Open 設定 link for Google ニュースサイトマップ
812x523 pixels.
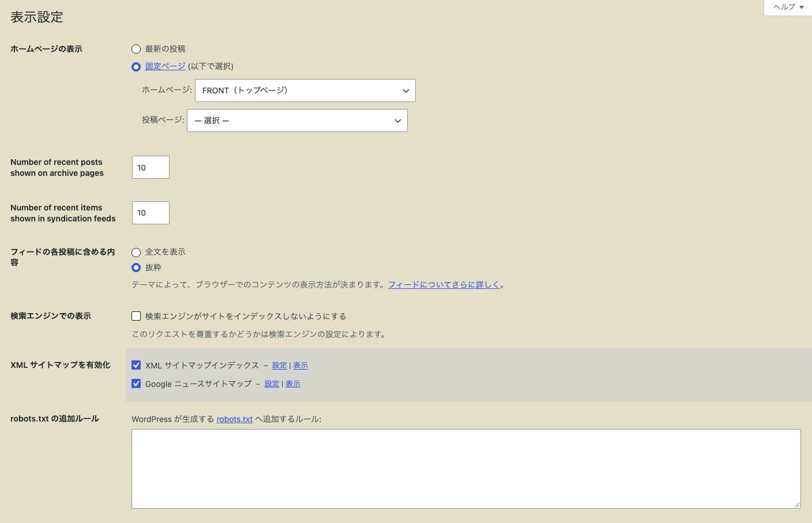pos(272,384)
